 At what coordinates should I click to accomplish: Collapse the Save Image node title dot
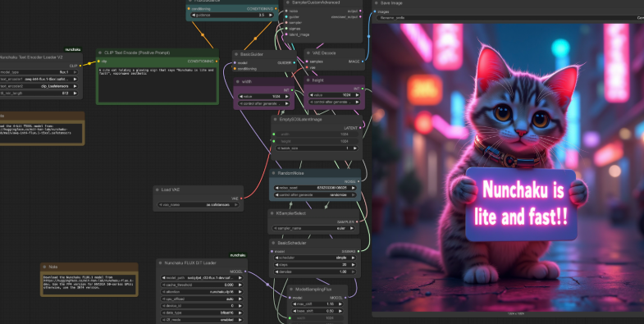pos(377,3)
